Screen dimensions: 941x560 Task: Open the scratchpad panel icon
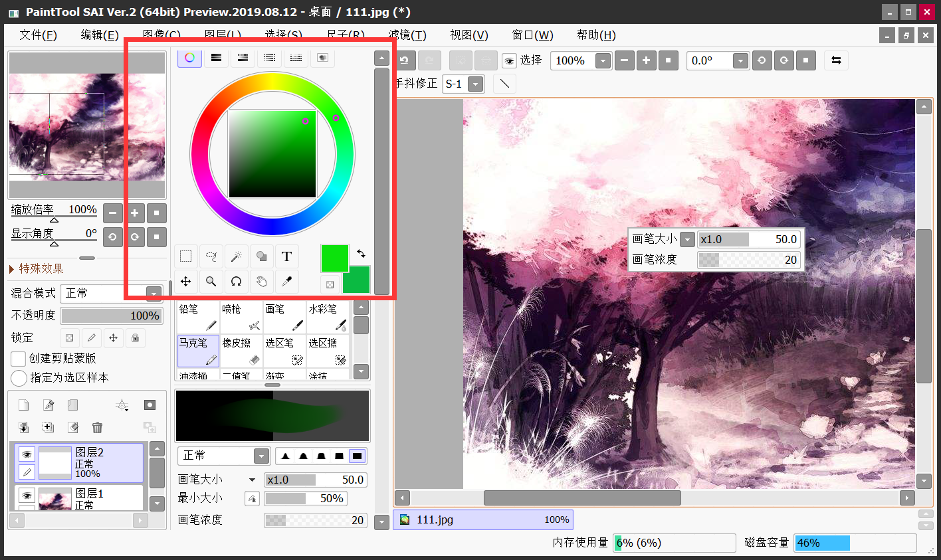322,58
